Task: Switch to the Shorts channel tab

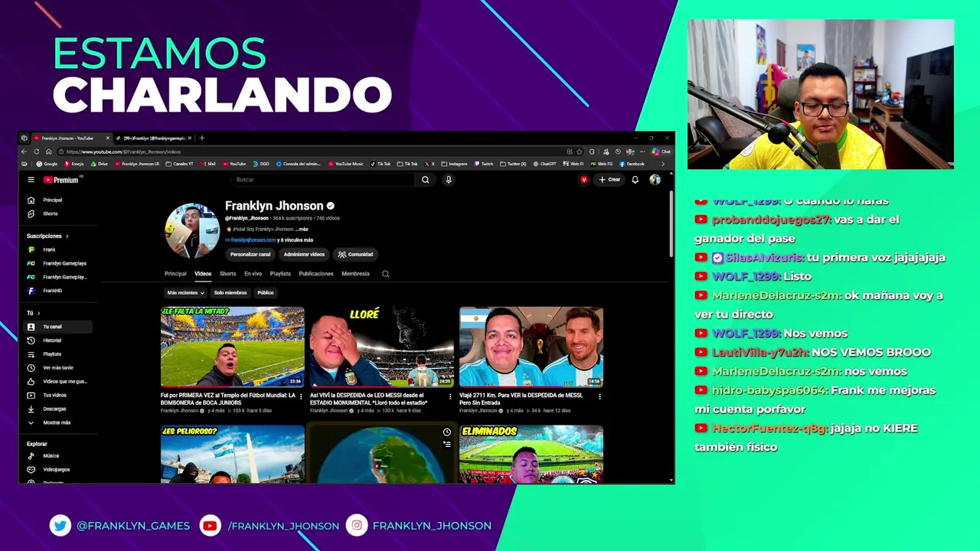Action: (x=228, y=274)
